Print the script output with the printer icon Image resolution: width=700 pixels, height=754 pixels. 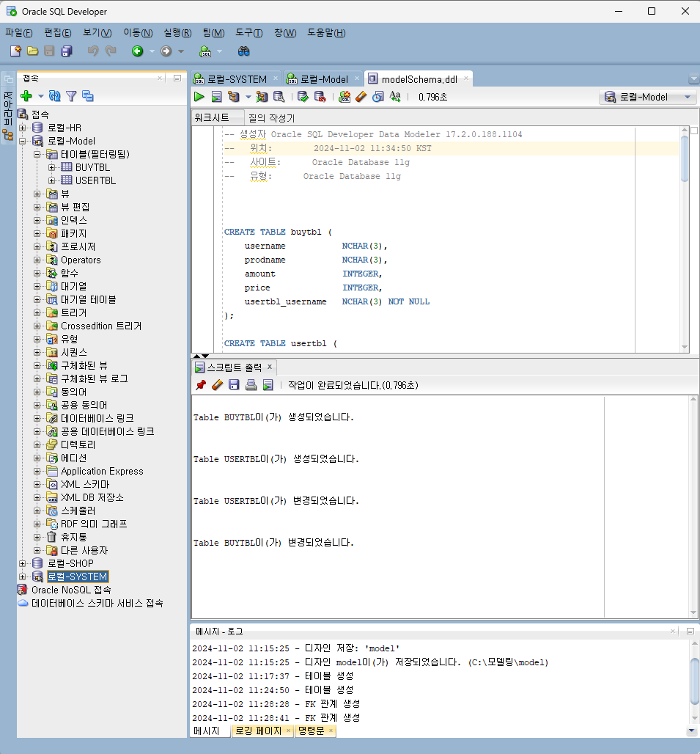click(x=251, y=384)
